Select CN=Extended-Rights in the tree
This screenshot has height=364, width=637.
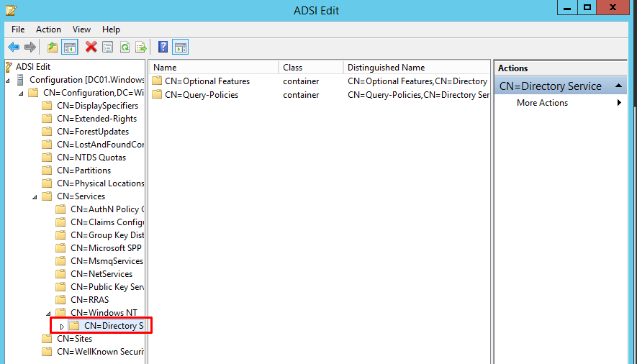[96, 119]
